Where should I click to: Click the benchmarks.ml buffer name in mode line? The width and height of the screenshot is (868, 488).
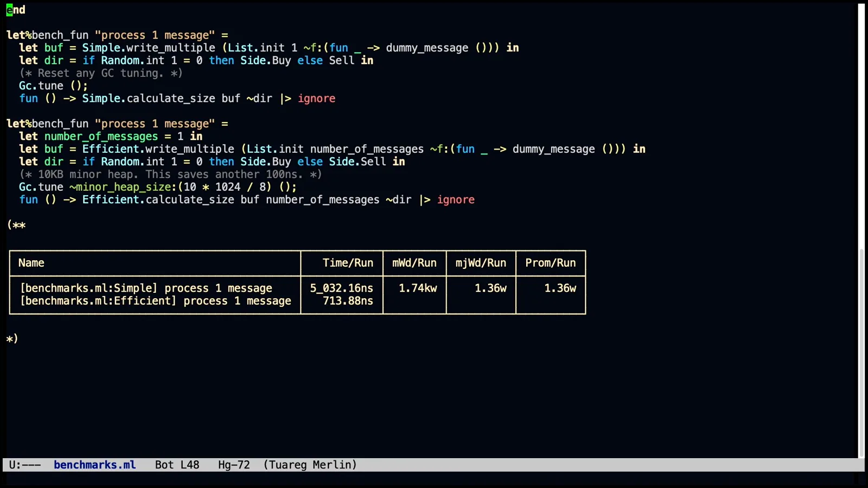[95, 465]
